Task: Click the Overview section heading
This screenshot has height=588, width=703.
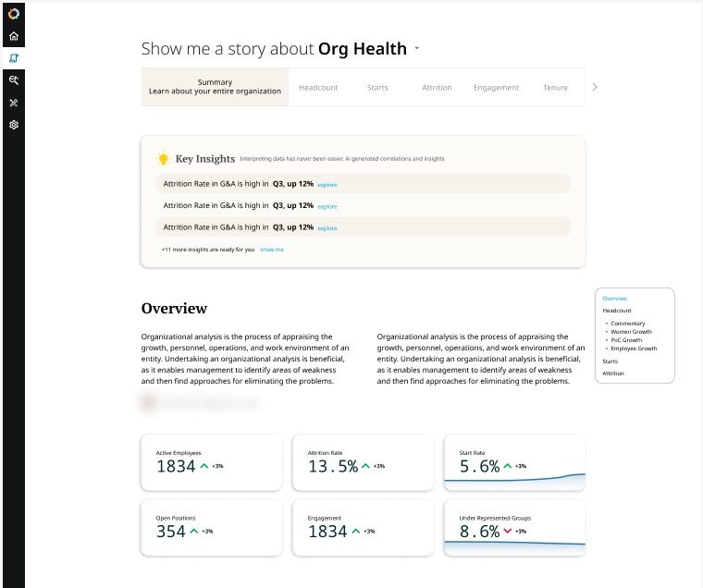Action: (174, 309)
